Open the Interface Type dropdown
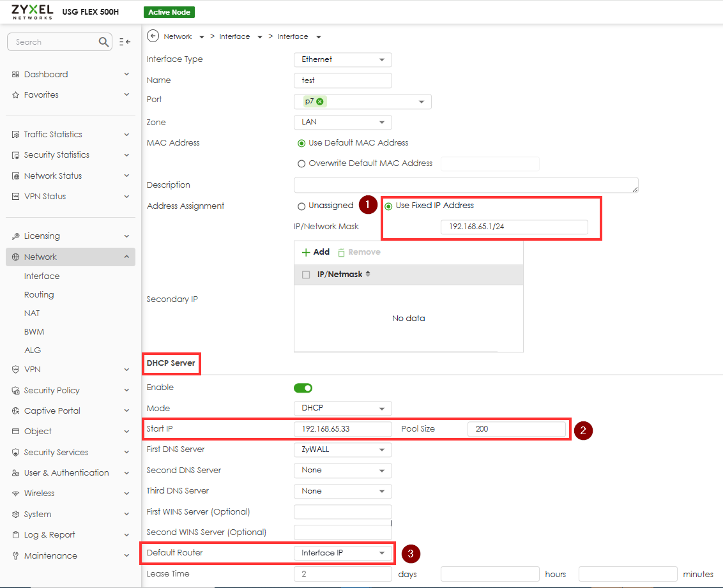This screenshot has height=588, width=723. point(342,59)
